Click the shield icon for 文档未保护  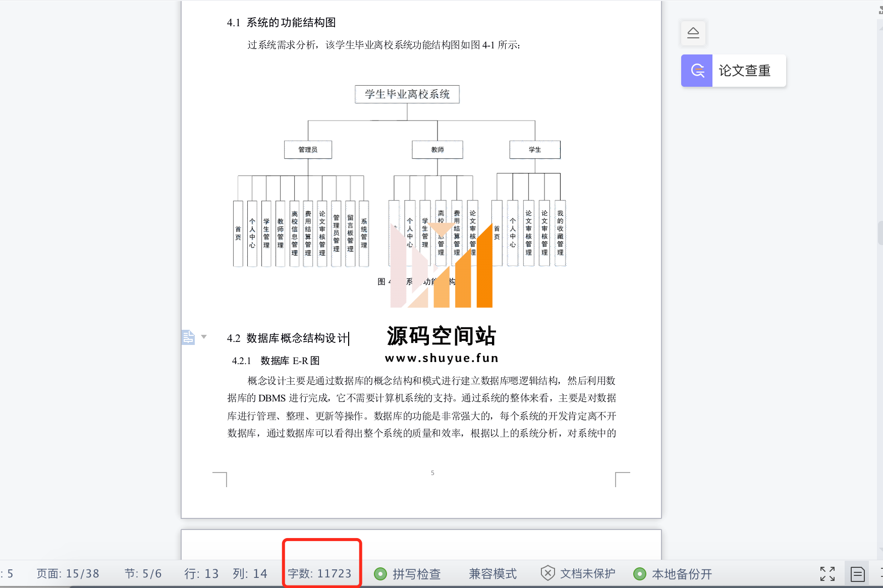[x=547, y=573]
